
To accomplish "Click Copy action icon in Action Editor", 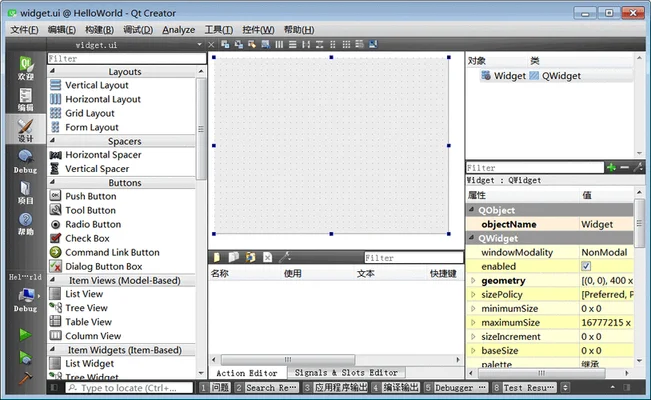I will 234,258.
